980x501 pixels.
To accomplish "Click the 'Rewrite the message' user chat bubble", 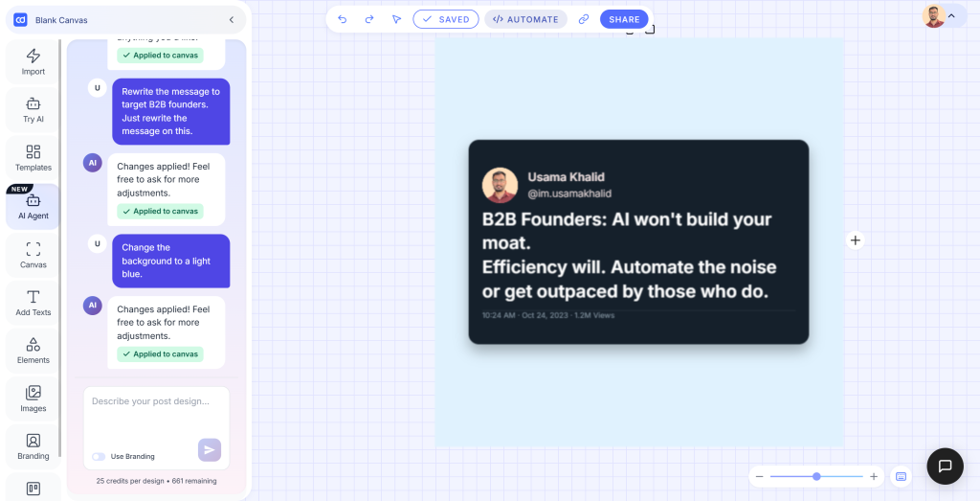I will coord(171,111).
